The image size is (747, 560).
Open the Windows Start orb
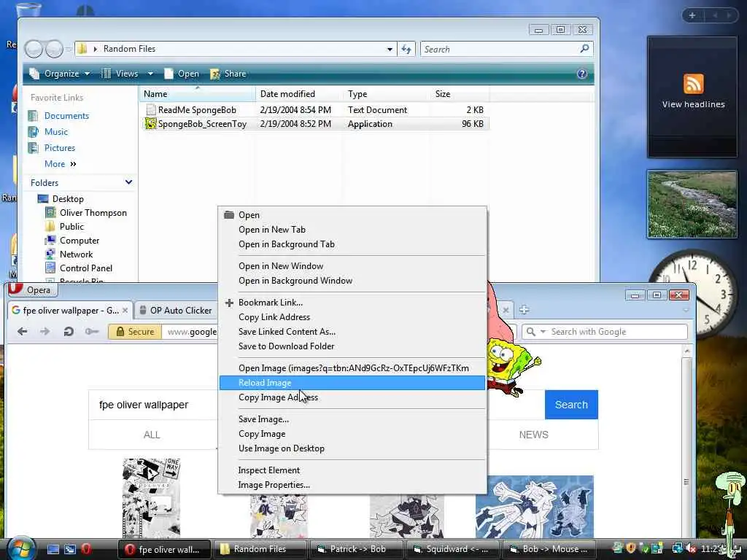pyautogui.click(x=20, y=548)
